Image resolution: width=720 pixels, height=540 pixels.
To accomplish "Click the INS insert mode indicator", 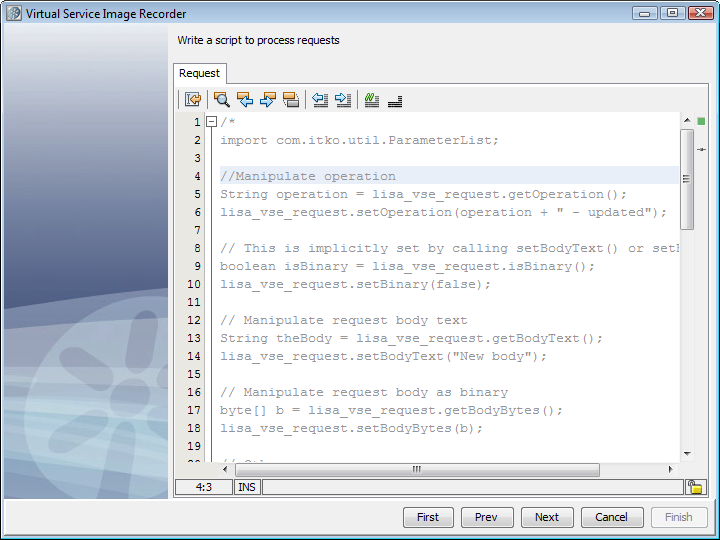I will [x=248, y=487].
